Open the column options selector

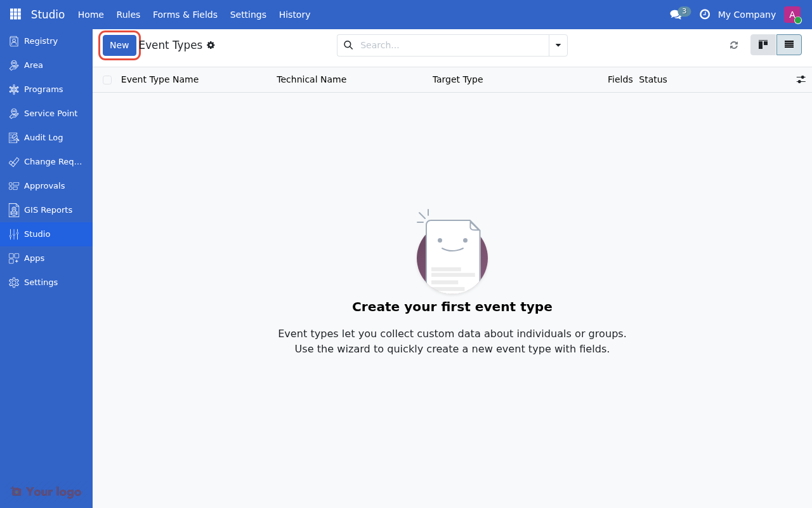(x=801, y=79)
